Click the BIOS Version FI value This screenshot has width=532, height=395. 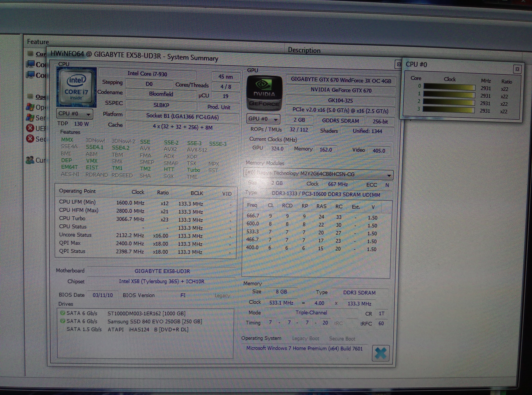(183, 295)
